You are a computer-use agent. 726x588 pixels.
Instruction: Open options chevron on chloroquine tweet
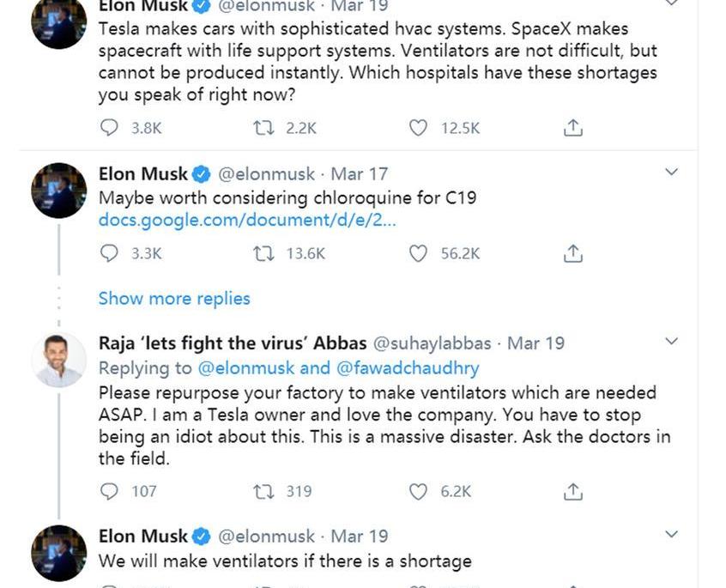click(x=672, y=173)
